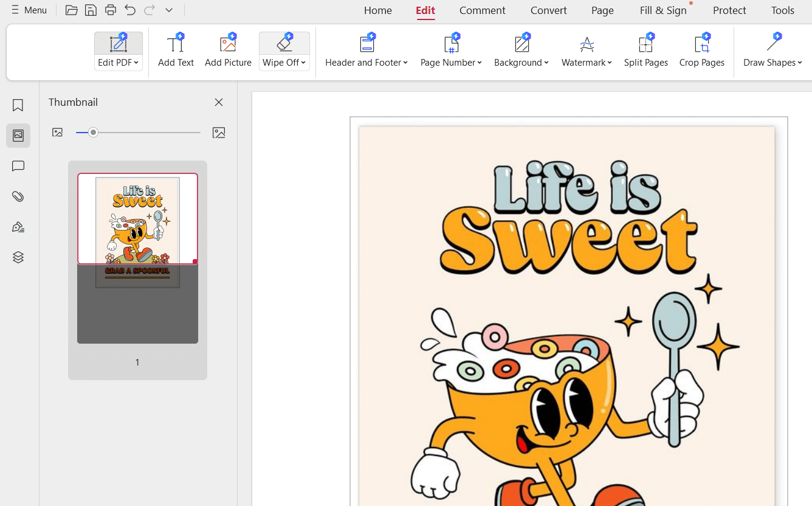Open the Split Pages tool
The width and height of the screenshot is (812, 506).
tap(645, 49)
